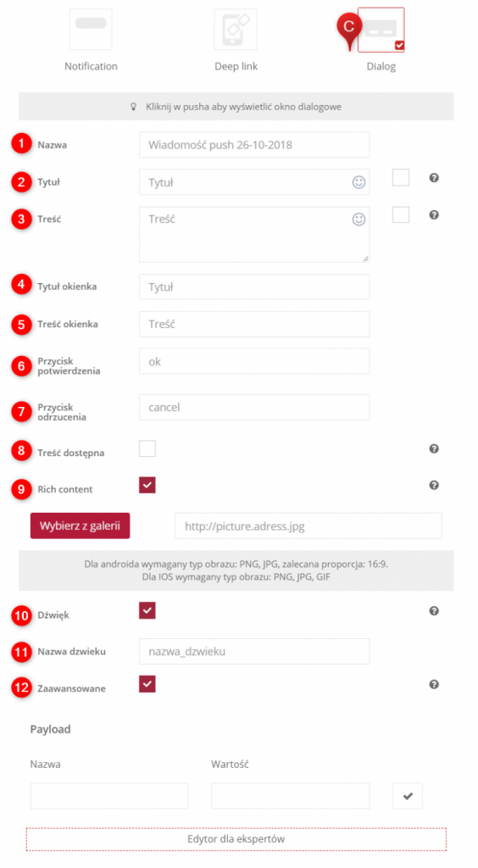Show help for Treść dostępna option

point(434,448)
